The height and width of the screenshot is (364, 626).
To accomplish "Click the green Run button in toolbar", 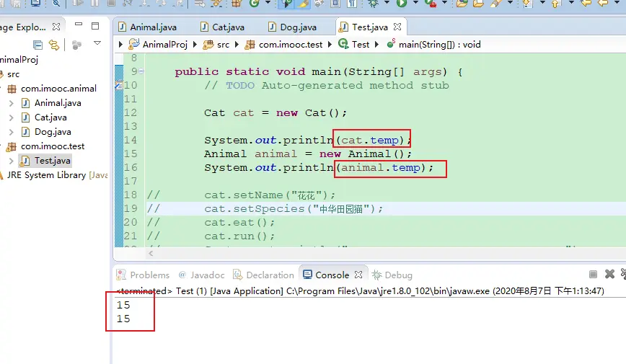I will [401, 4].
